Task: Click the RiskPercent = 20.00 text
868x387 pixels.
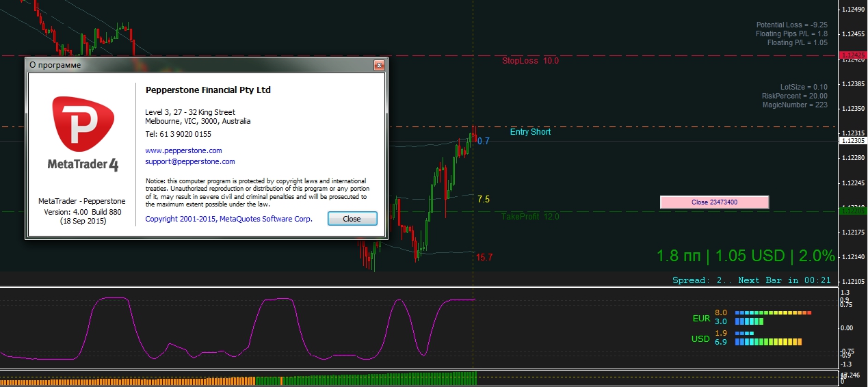Action: tap(795, 96)
